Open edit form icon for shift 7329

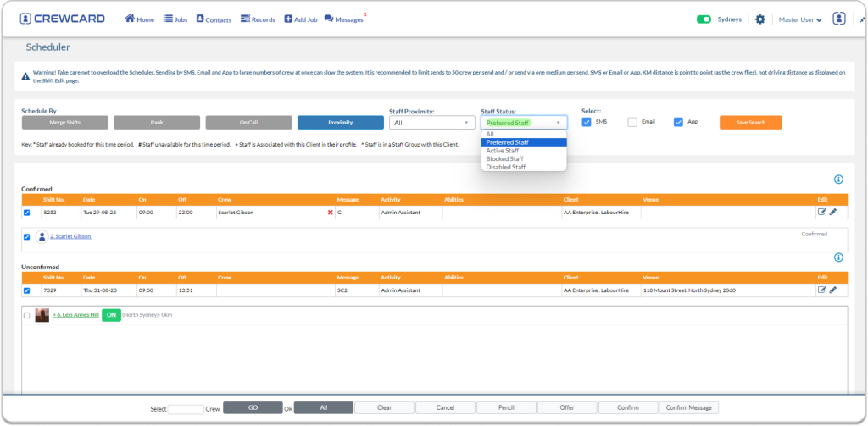(821, 290)
